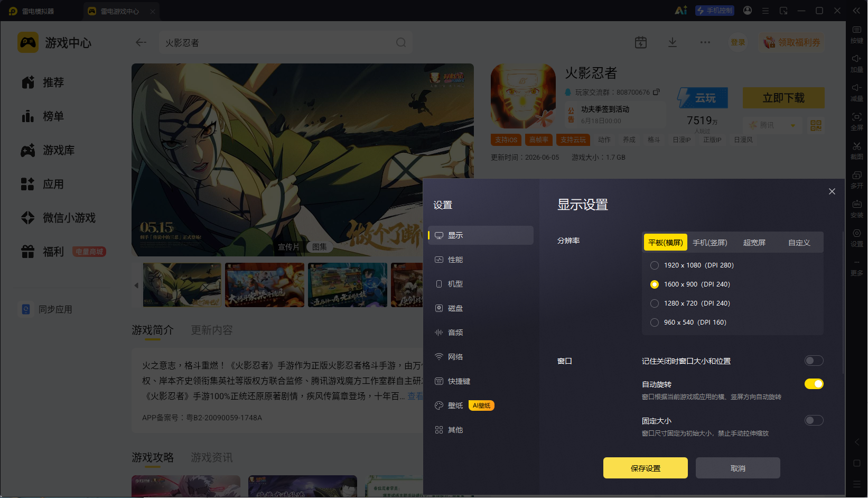Click 云玩 cloud play button

point(703,98)
